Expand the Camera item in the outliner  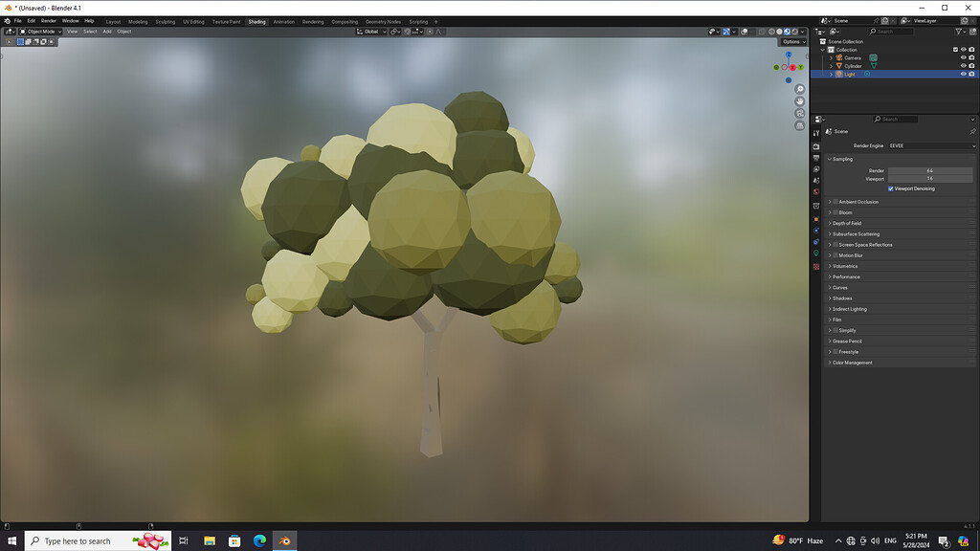pyautogui.click(x=831, y=57)
